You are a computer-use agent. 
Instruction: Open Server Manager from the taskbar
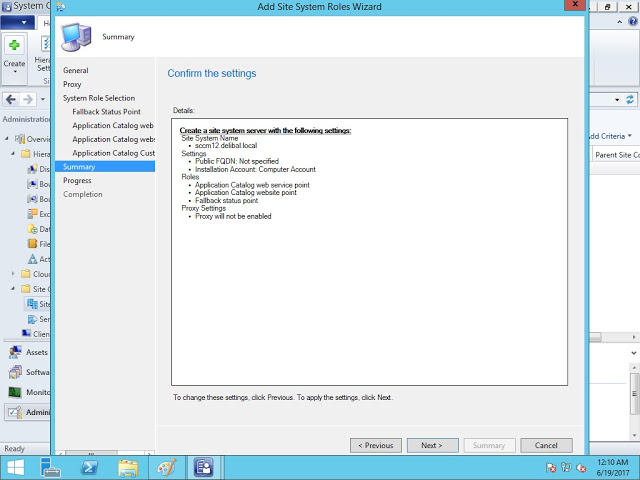52,467
